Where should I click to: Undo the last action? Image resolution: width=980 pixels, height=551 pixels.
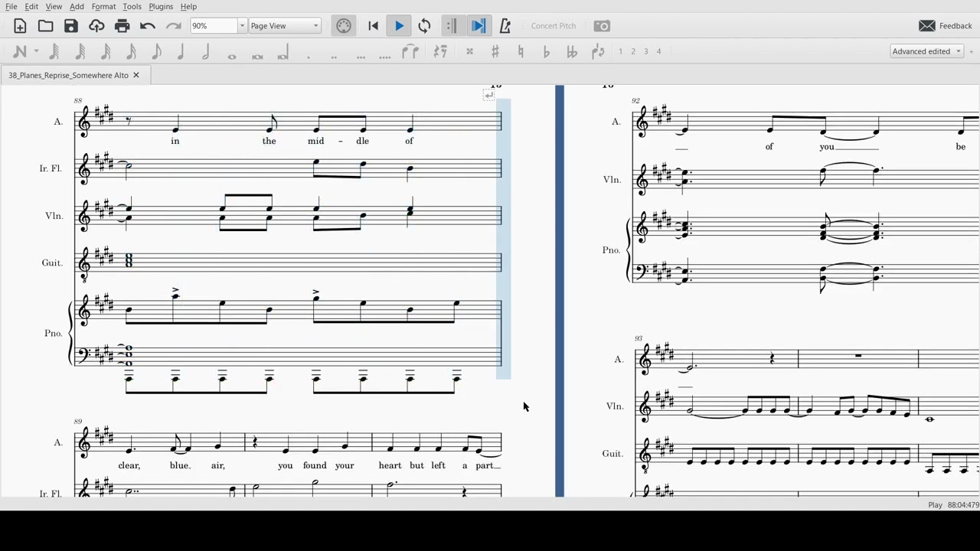point(148,26)
